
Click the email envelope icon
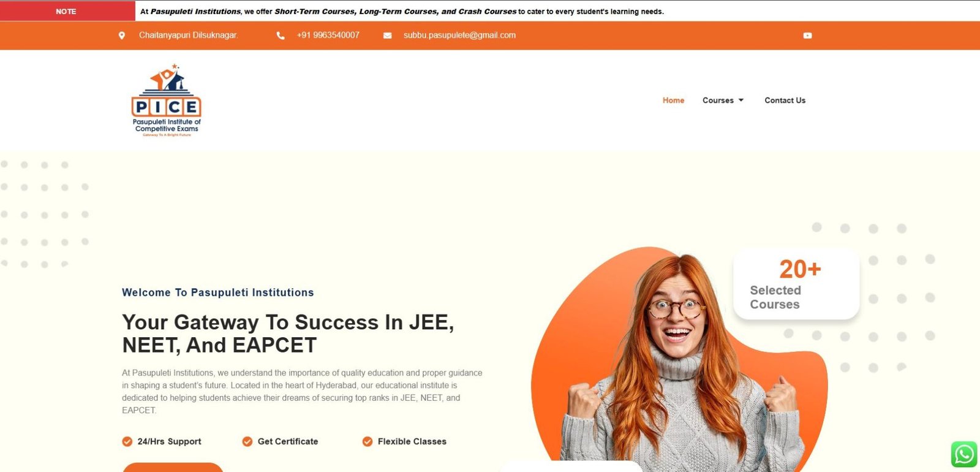point(387,36)
